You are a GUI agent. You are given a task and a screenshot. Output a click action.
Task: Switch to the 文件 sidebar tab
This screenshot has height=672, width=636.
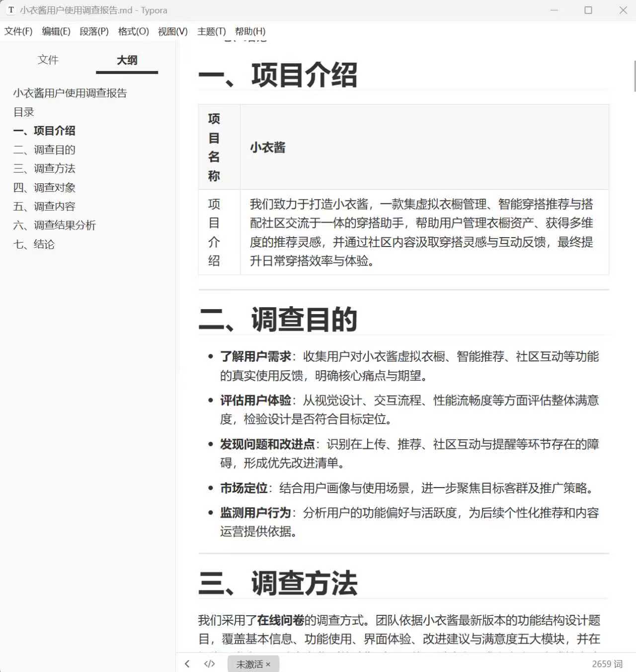coord(48,60)
